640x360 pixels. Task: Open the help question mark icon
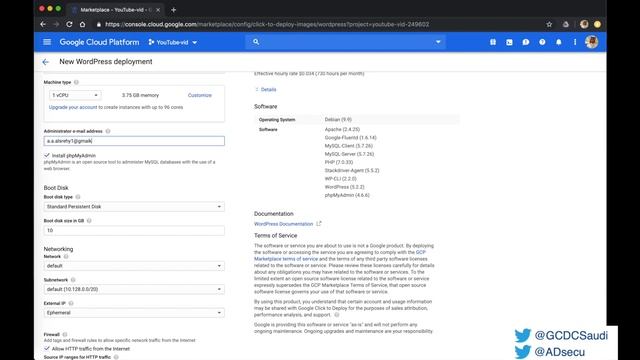tap(542, 42)
